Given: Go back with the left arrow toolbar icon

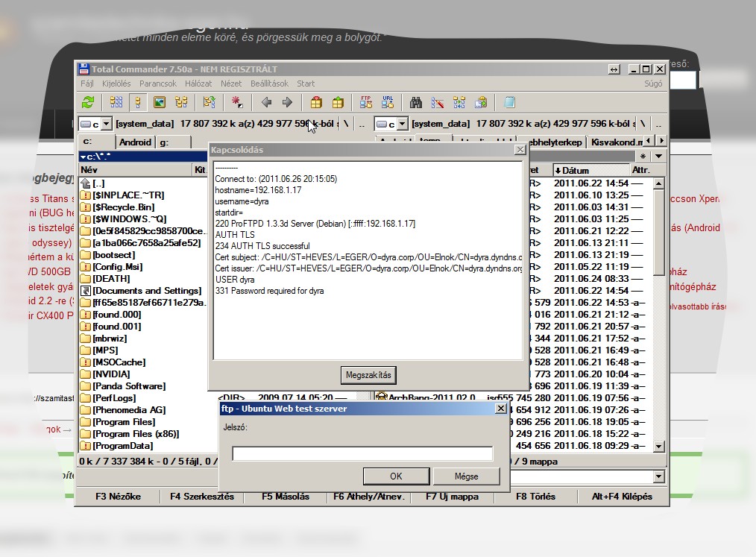Looking at the screenshot, I should [x=266, y=102].
